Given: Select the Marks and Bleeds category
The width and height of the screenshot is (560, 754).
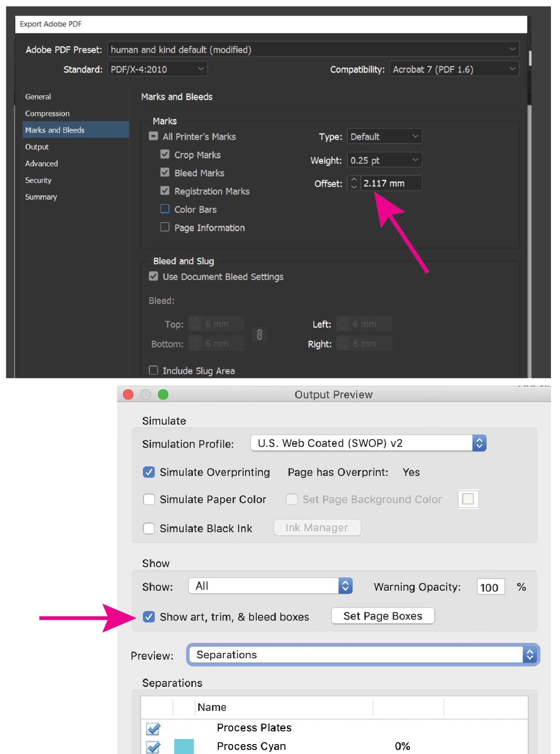Looking at the screenshot, I should pyautogui.click(x=76, y=130).
